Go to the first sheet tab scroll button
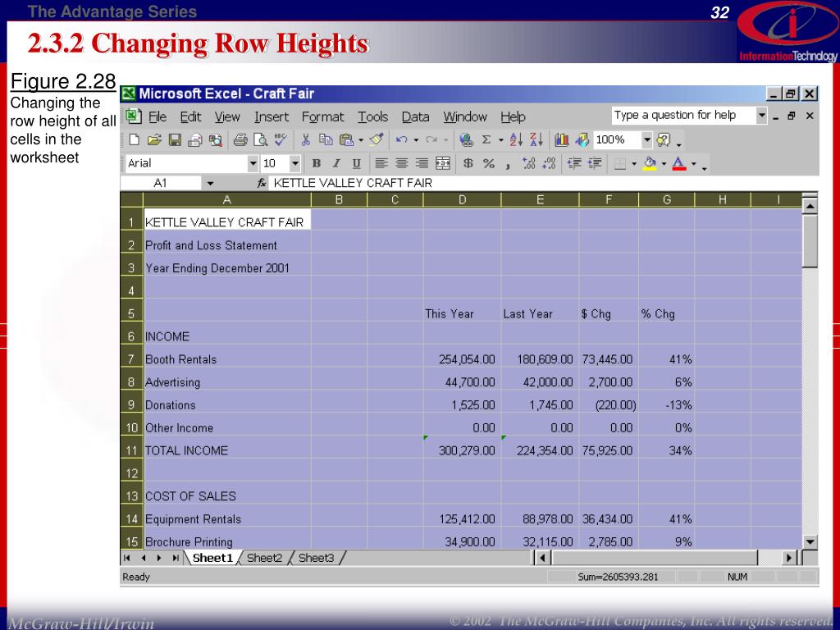Screen dimensions: 840x630 pyautogui.click(x=127, y=558)
